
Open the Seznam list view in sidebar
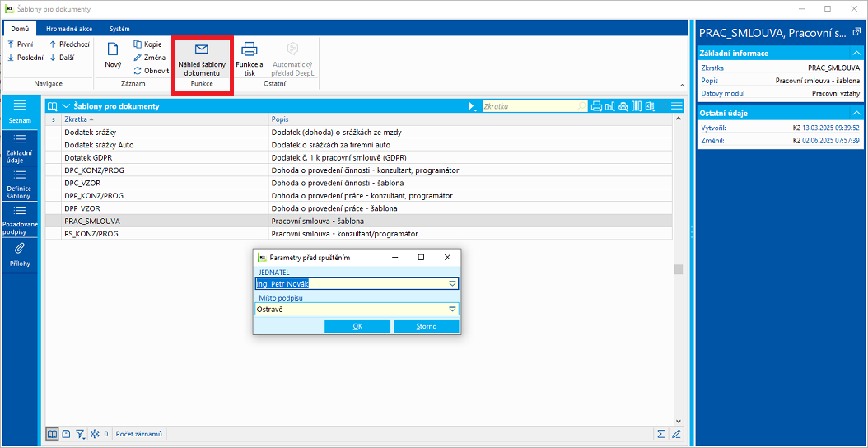(x=20, y=112)
